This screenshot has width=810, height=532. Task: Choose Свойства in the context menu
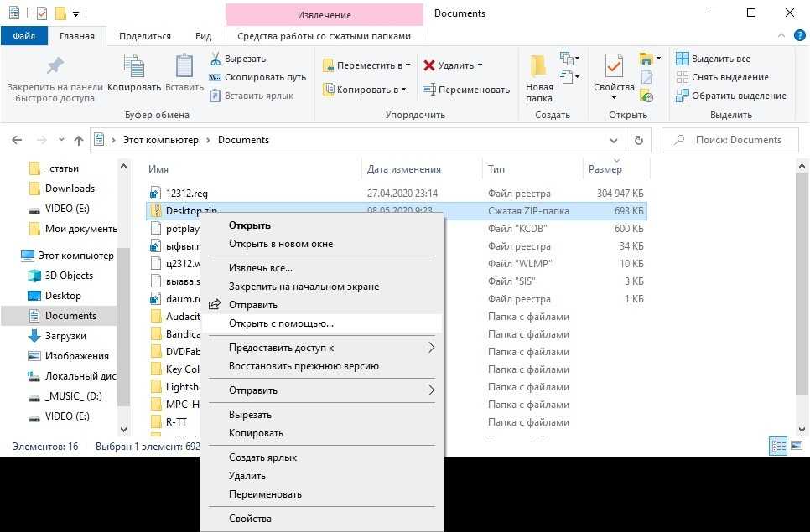point(321,518)
